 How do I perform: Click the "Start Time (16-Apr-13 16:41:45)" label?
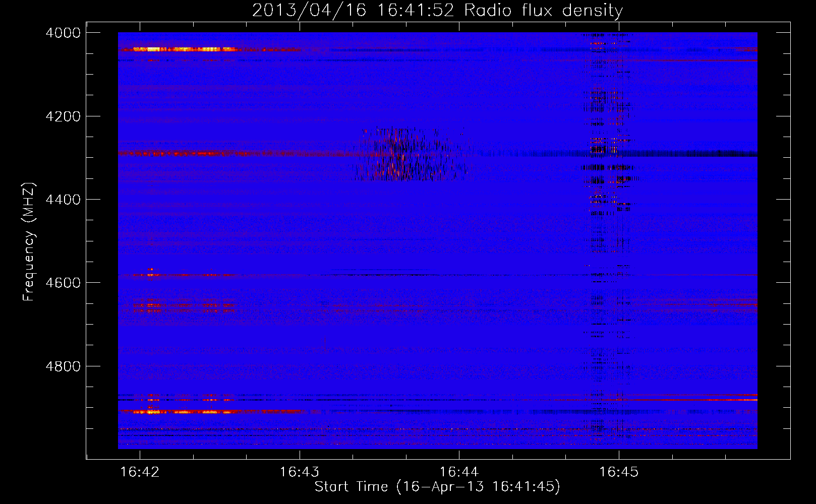click(x=437, y=487)
